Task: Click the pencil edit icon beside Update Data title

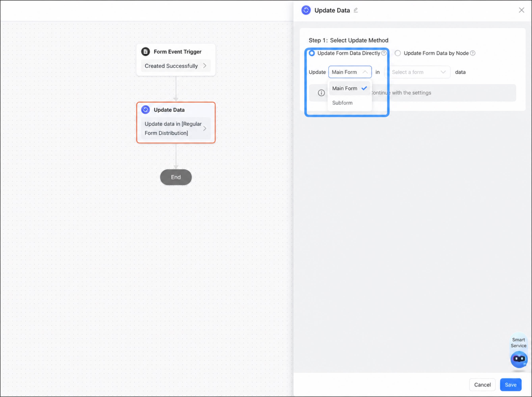Action: (x=356, y=10)
